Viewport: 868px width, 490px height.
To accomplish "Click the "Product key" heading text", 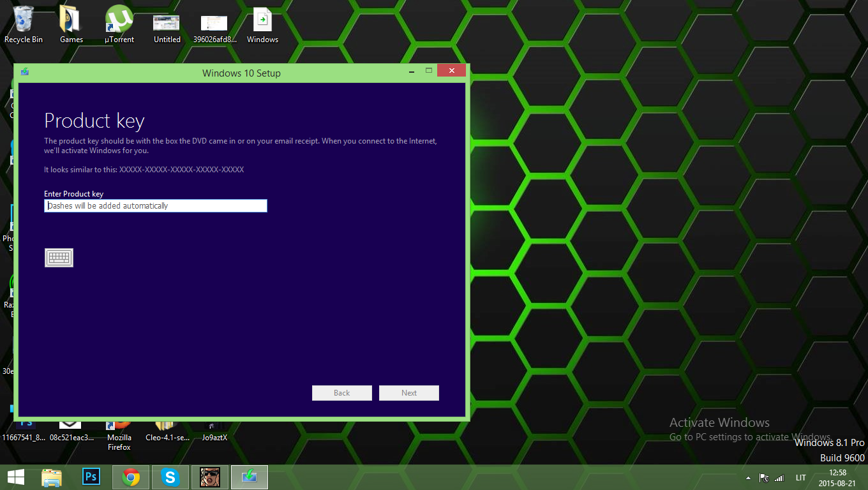I will [94, 121].
